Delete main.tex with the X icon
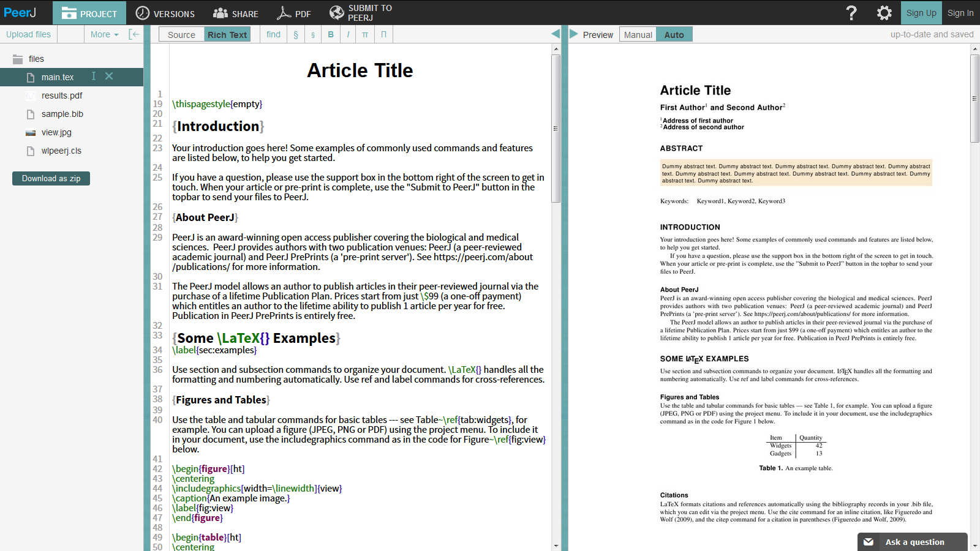The image size is (980, 551). (x=109, y=76)
